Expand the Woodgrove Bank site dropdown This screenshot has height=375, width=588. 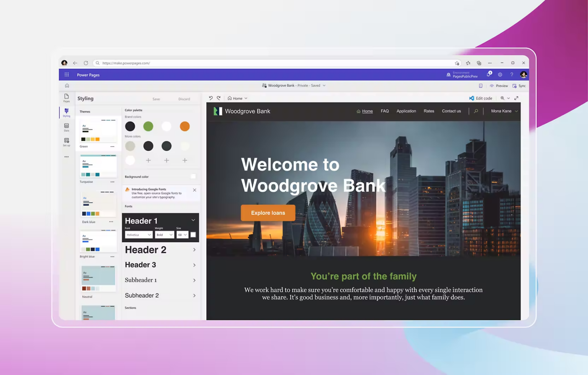click(x=324, y=85)
